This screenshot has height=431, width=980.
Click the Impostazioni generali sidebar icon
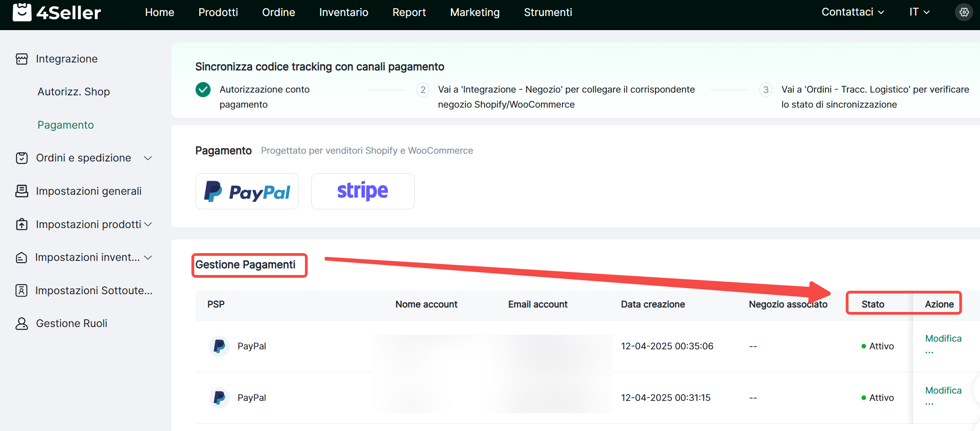click(22, 191)
